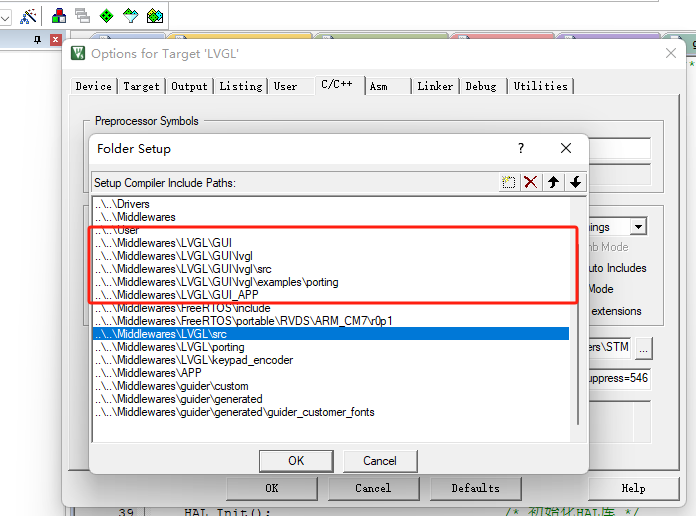Switch to the User tab

pyautogui.click(x=285, y=86)
